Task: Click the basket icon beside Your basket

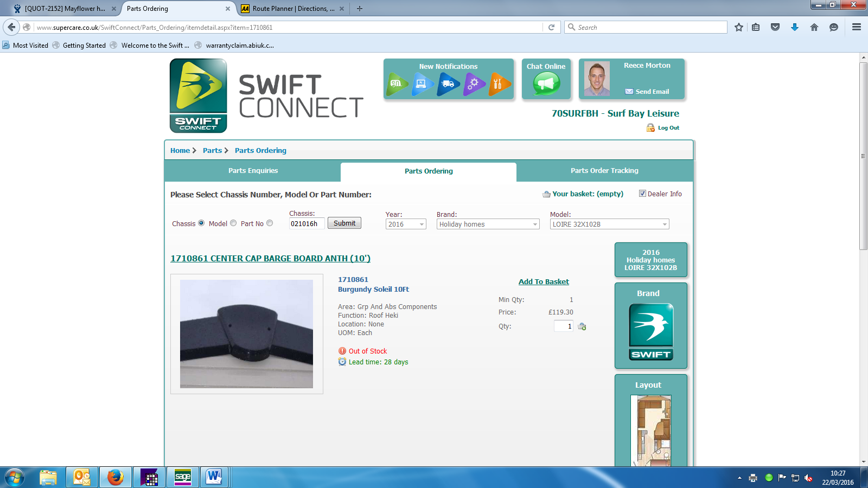Action: tap(546, 194)
